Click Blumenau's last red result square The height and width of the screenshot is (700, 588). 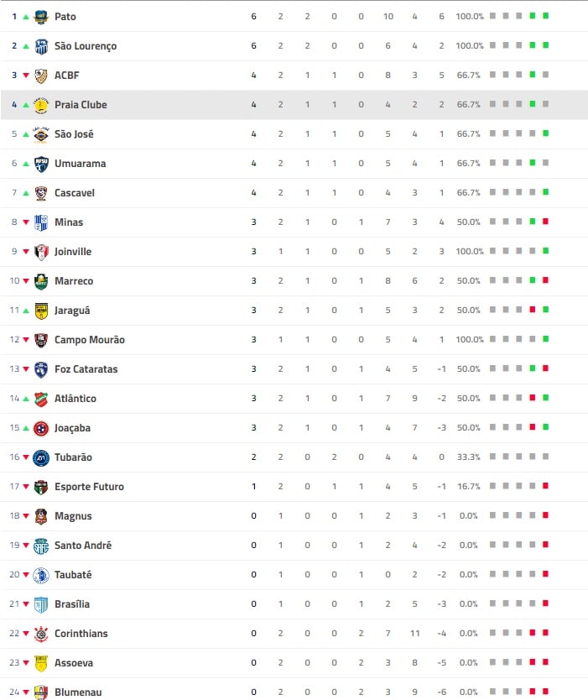pyautogui.click(x=545, y=692)
